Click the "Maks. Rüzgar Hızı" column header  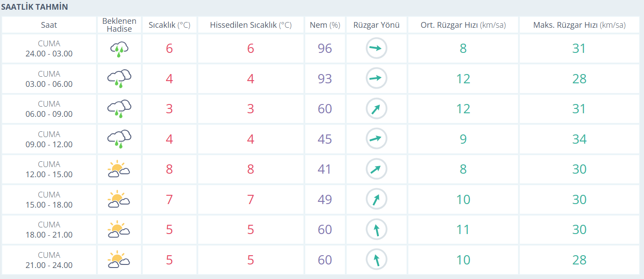579,25
